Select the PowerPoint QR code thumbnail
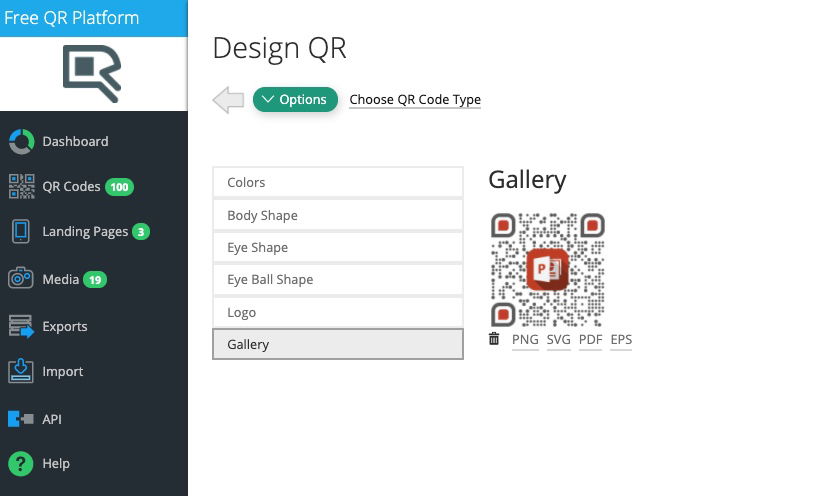Image resolution: width=829 pixels, height=496 pixels. coord(548,270)
